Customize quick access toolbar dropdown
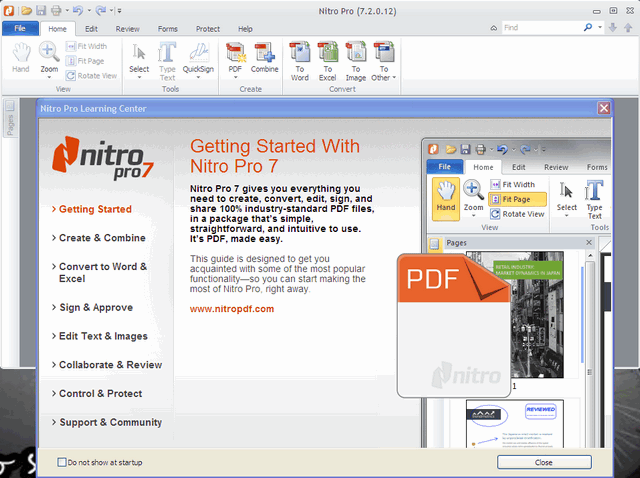This screenshot has width=640, height=478. [119, 11]
